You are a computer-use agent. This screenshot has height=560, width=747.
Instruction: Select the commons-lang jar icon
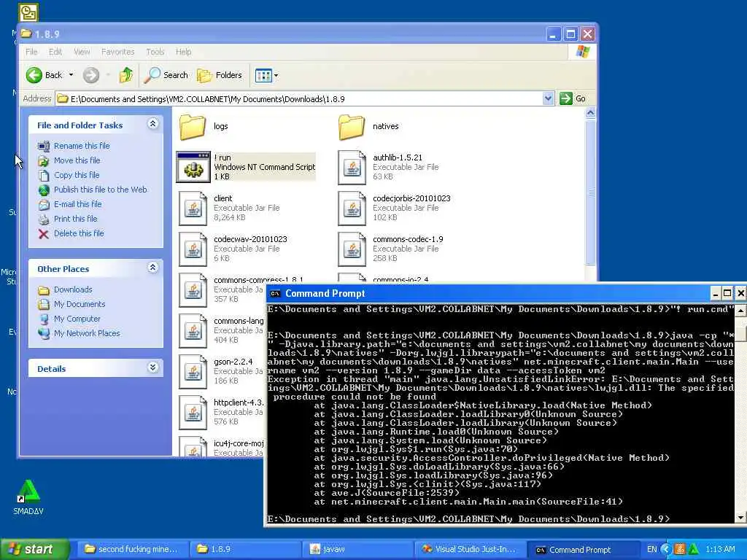click(x=193, y=331)
